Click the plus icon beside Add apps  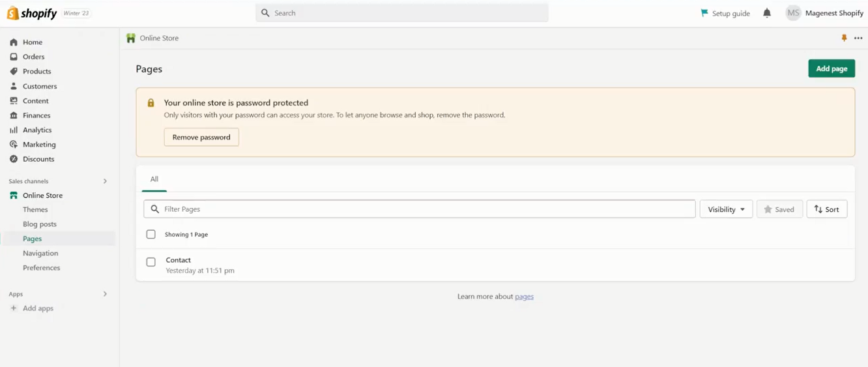(x=14, y=308)
